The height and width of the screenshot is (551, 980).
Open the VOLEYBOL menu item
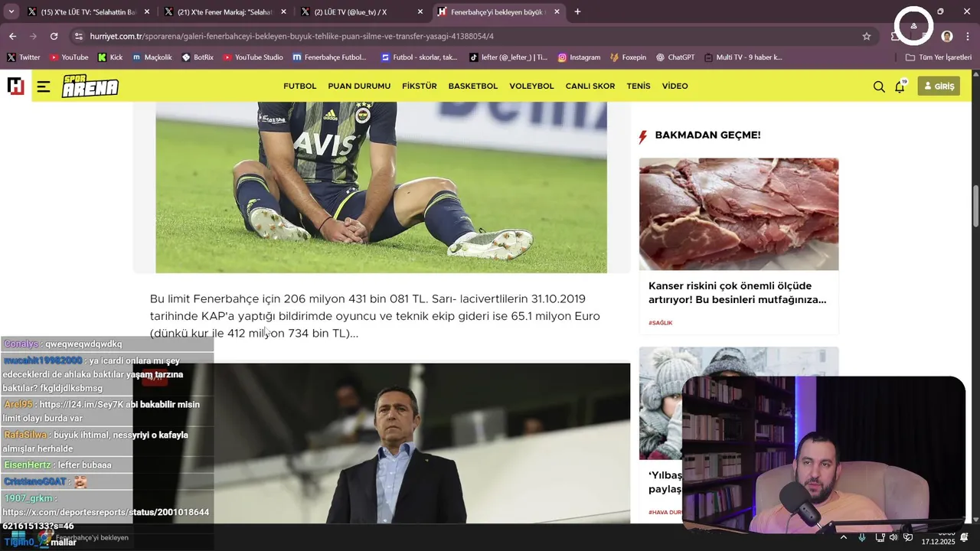pyautogui.click(x=531, y=86)
